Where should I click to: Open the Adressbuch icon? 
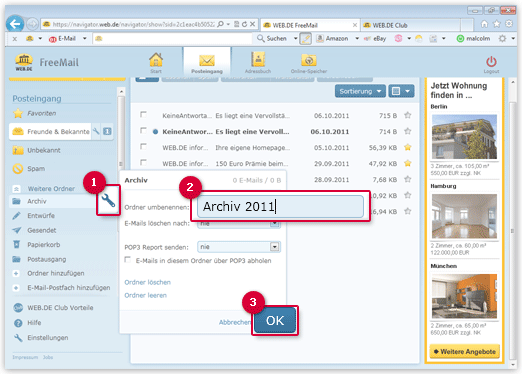click(x=258, y=60)
